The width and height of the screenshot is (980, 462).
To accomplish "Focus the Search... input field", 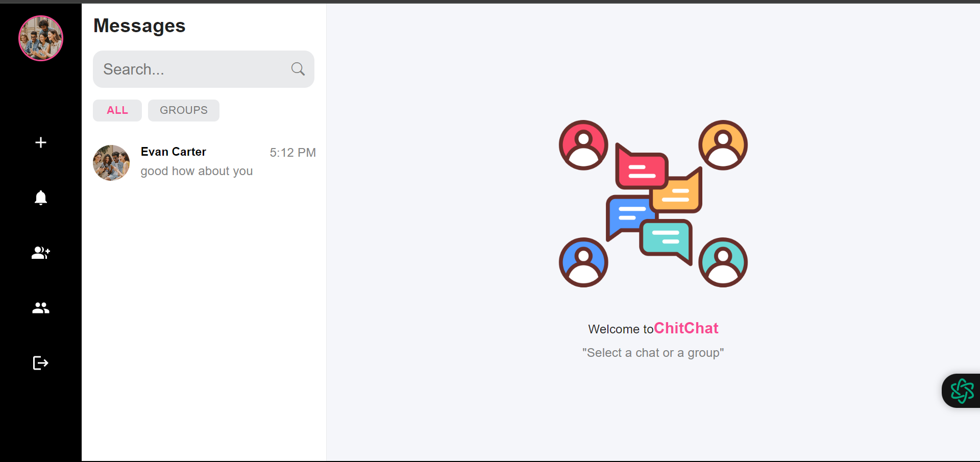I will [204, 69].
